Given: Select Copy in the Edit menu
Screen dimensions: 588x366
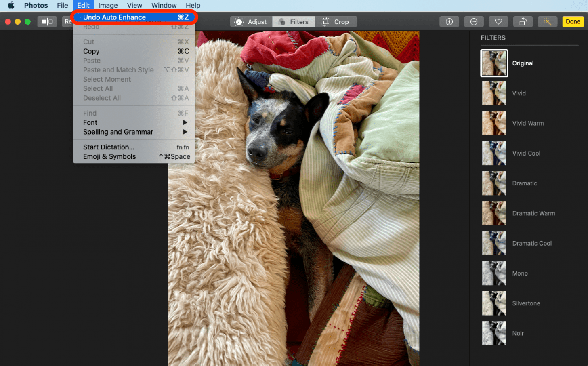Looking at the screenshot, I should (x=91, y=51).
